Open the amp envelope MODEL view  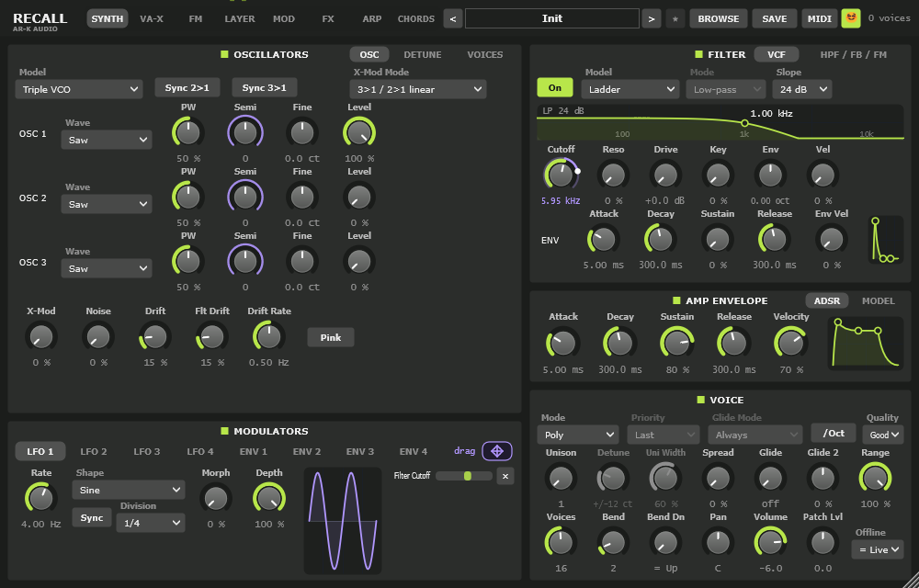(x=878, y=300)
